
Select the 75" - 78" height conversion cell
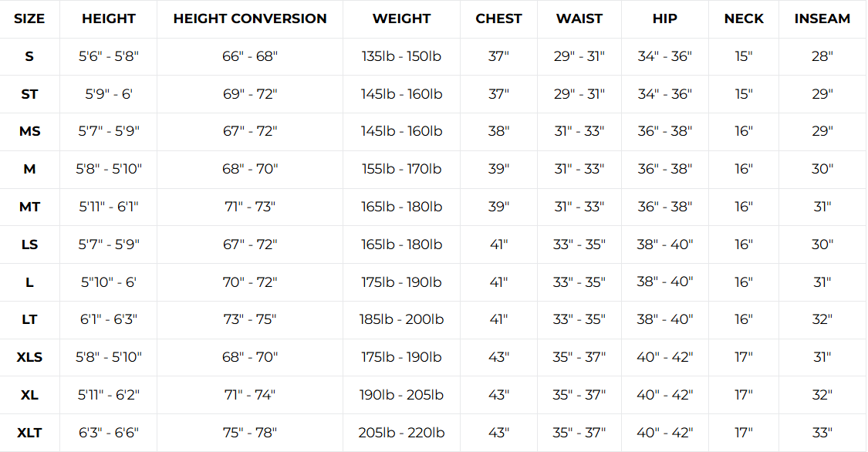[x=250, y=433]
